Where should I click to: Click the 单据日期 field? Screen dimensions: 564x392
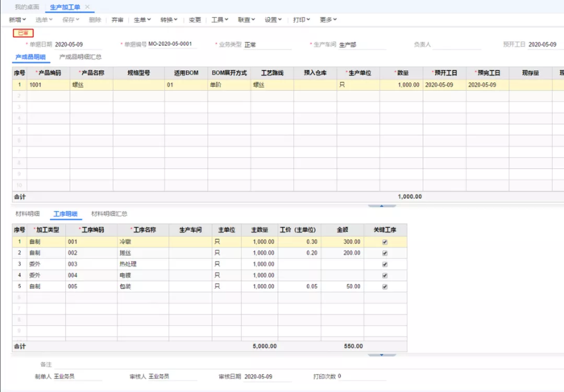click(78, 44)
